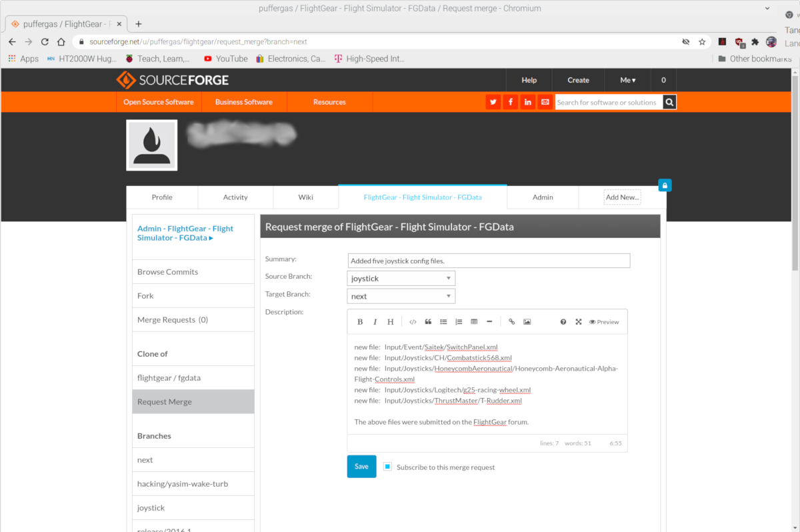Viewport: 800px width, 532px height.
Task: Open Browse Commits in sidebar
Action: (x=193, y=271)
